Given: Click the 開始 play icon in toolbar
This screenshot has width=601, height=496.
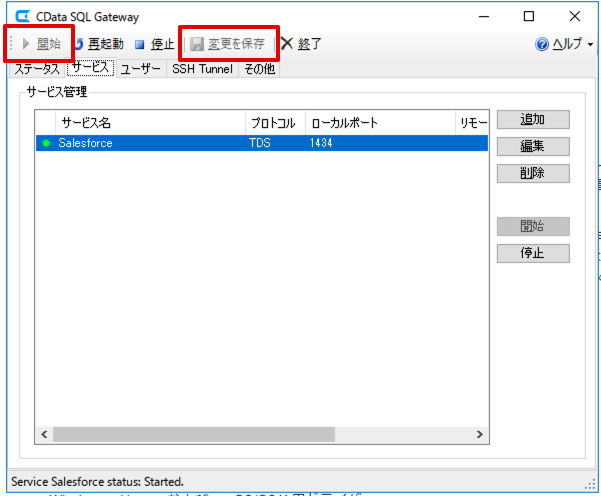Looking at the screenshot, I should pos(26,44).
